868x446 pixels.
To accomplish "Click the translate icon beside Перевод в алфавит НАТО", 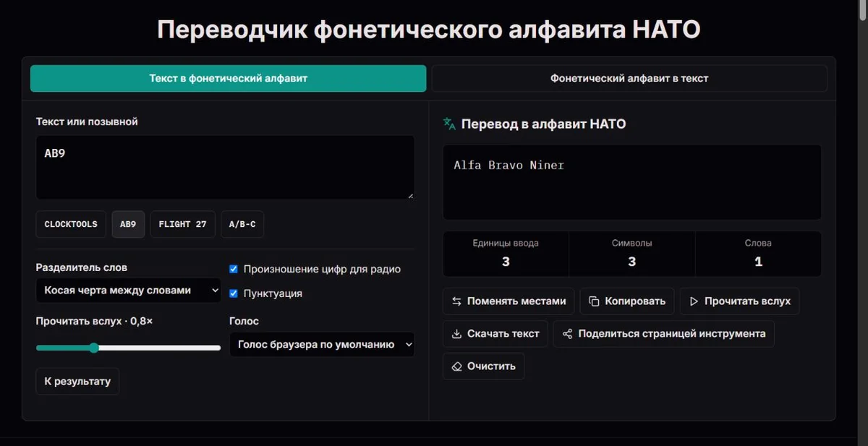I will tap(449, 124).
